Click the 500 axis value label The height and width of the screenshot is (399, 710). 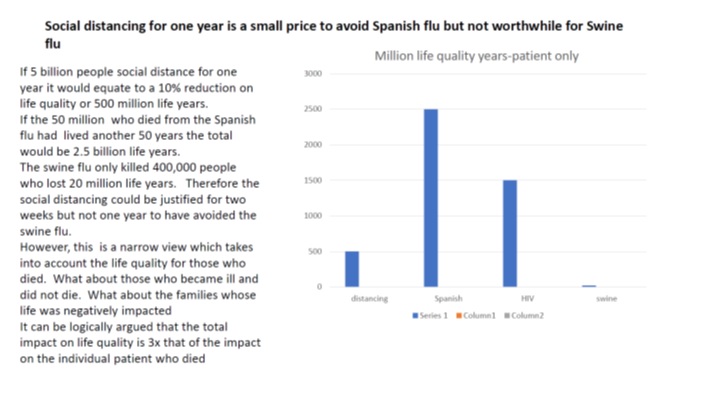(x=315, y=251)
